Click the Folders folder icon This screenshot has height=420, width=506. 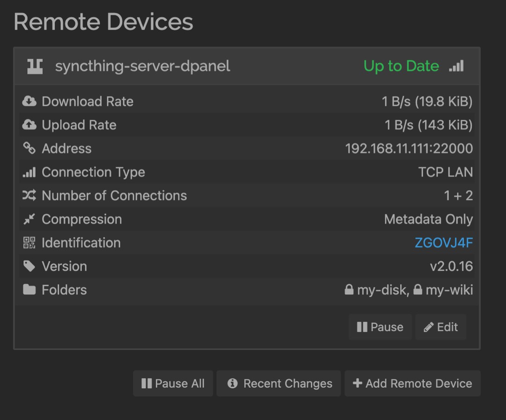(29, 290)
